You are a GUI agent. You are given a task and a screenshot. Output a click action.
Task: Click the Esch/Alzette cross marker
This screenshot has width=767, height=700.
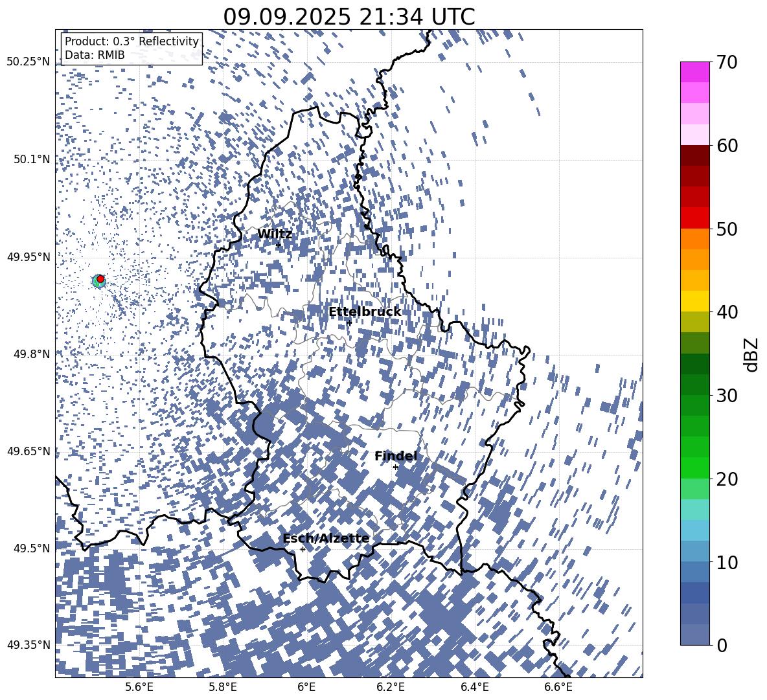point(303,549)
